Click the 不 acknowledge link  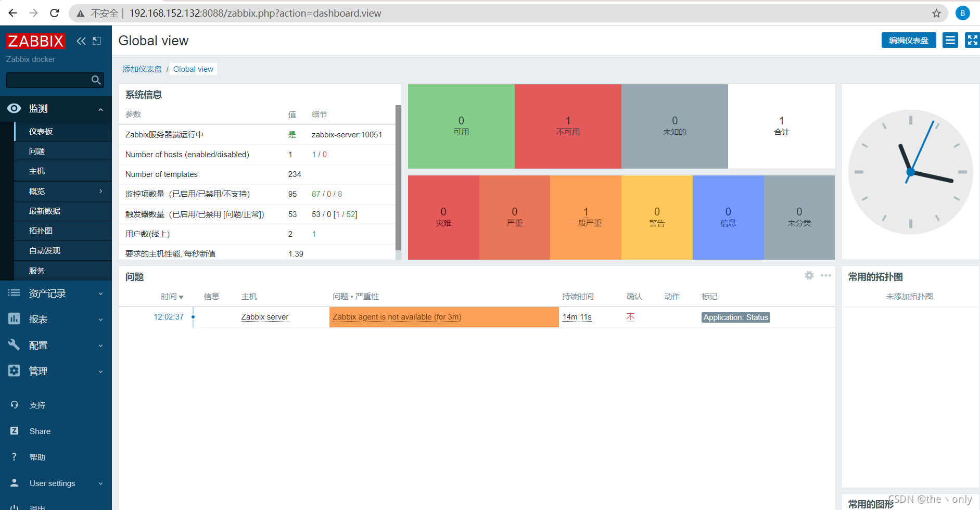[x=630, y=317]
